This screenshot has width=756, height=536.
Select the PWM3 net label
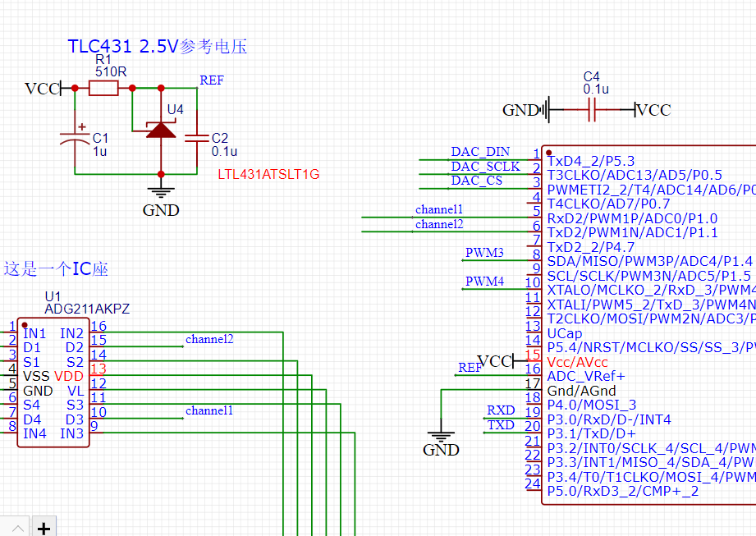(x=484, y=253)
